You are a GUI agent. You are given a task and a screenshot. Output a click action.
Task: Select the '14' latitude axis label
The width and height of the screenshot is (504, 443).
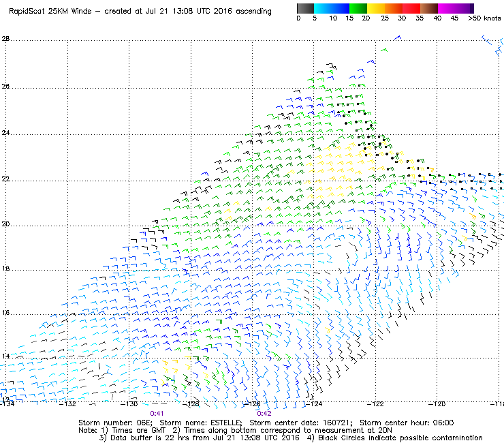(5, 356)
